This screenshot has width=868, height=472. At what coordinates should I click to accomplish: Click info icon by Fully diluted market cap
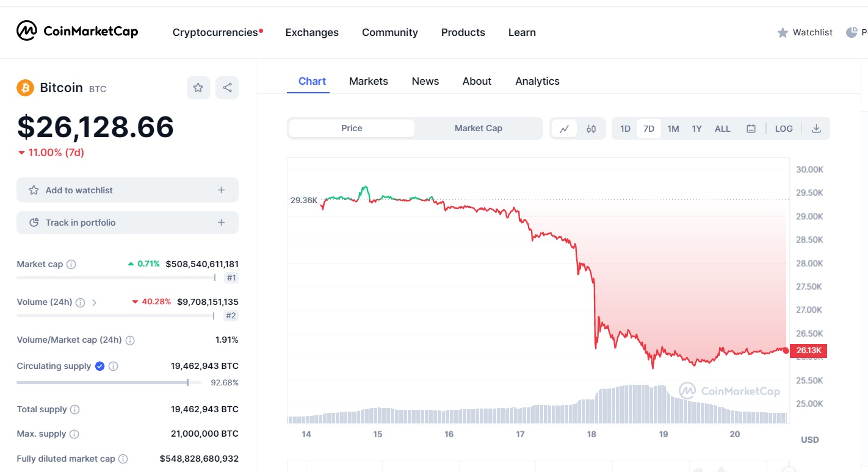click(123, 459)
